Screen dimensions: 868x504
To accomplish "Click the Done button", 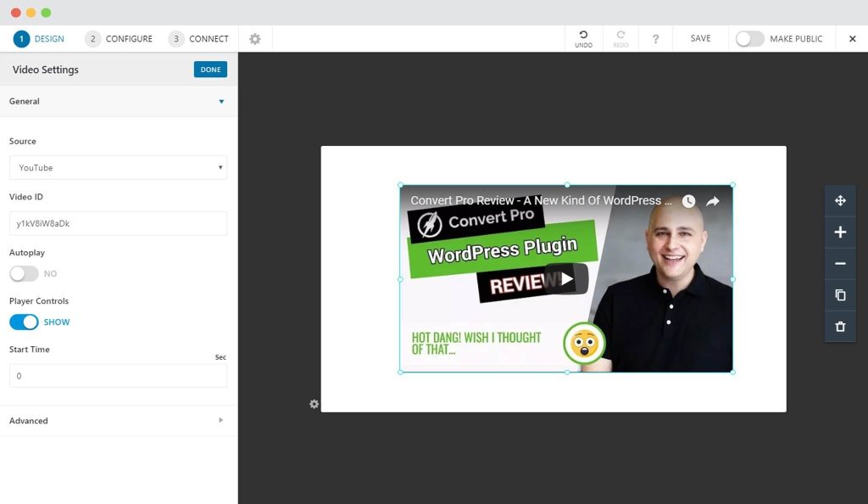I will [x=210, y=70].
